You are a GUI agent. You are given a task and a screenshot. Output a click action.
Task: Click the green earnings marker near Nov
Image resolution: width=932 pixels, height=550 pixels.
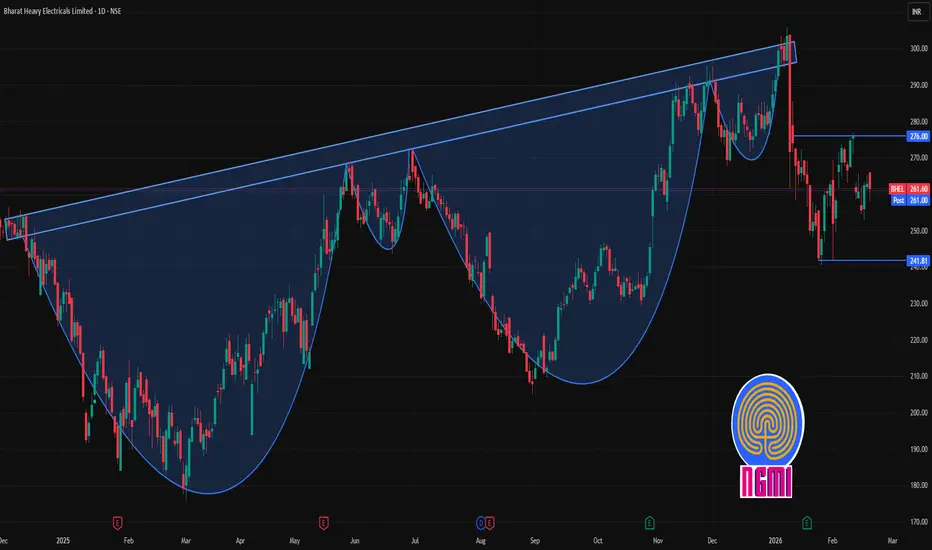click(649, 523)
